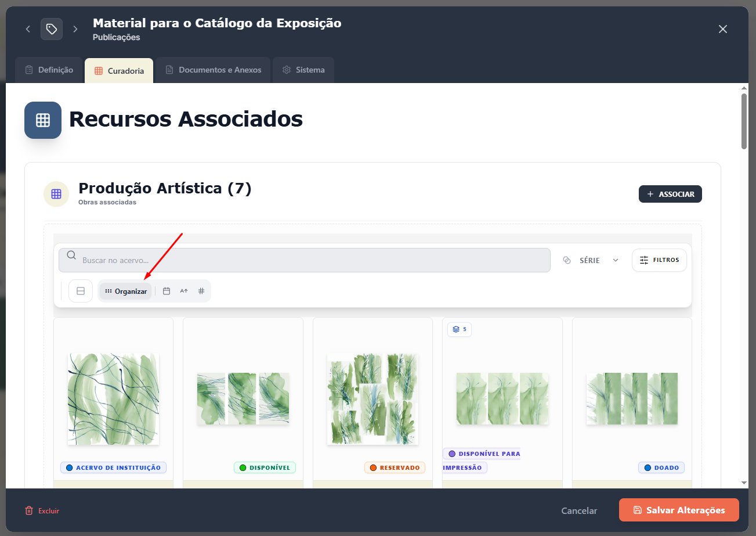Image resolution: width=756 pixels, height=536 pixels.
Task: Click the Recursos Associados blue grid icon
Action: (x=43, y=120)
